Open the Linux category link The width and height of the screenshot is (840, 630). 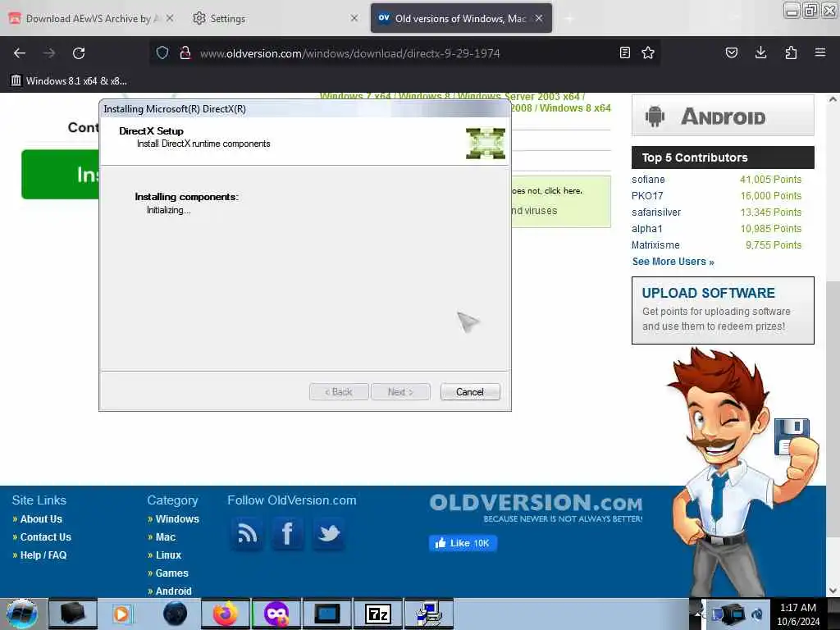pyautogui.click(x=168, y=555)
